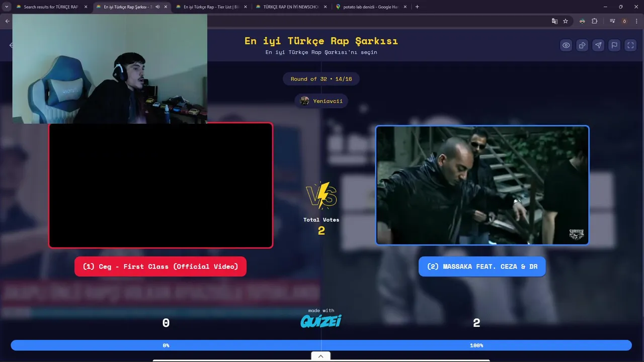Screen dimensions: 644x362
Task: Close the 'Search results for TÜRKÇE RAP' tab
Action: [x=86, y=7]
